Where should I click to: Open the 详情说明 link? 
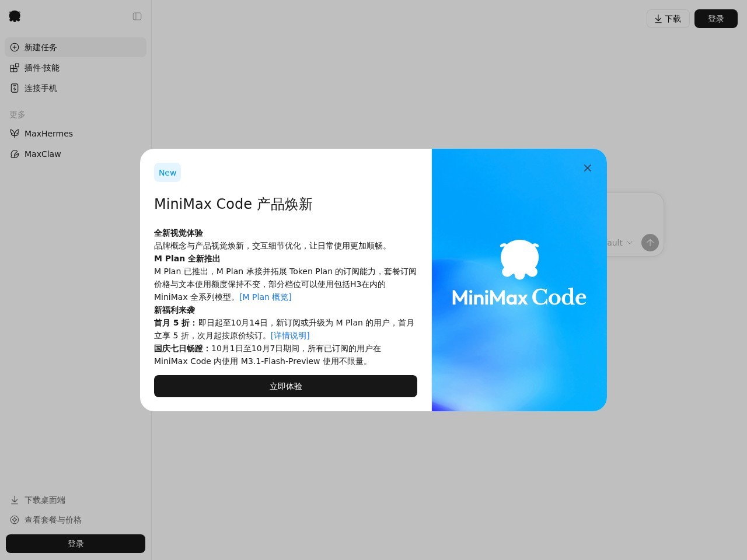pos(290,335)
